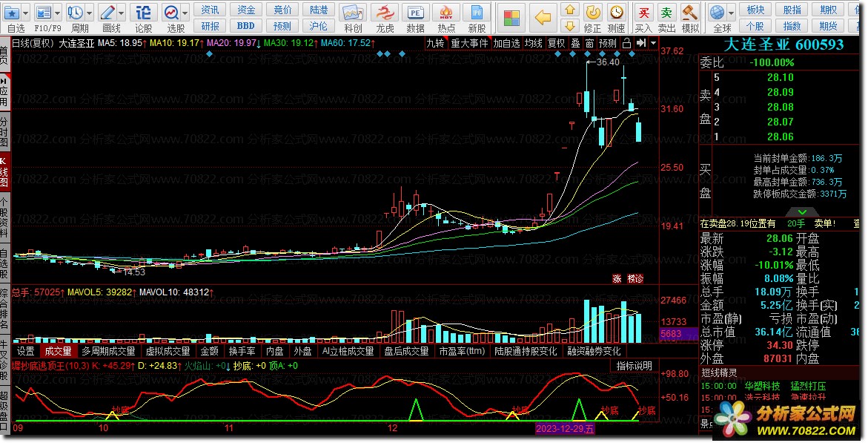
Task: Open the 科创 board icon
Action: click(353, 12)
